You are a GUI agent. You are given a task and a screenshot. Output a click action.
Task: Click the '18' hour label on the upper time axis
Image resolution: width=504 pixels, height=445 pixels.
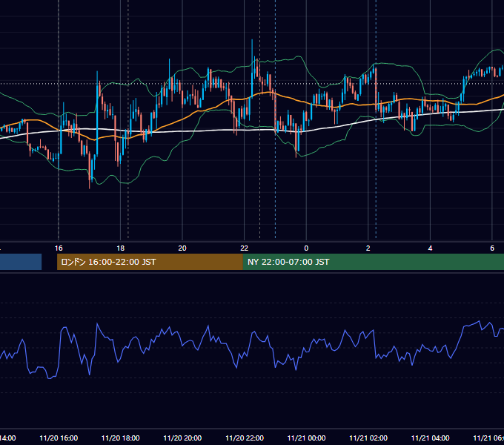point(121,248)
